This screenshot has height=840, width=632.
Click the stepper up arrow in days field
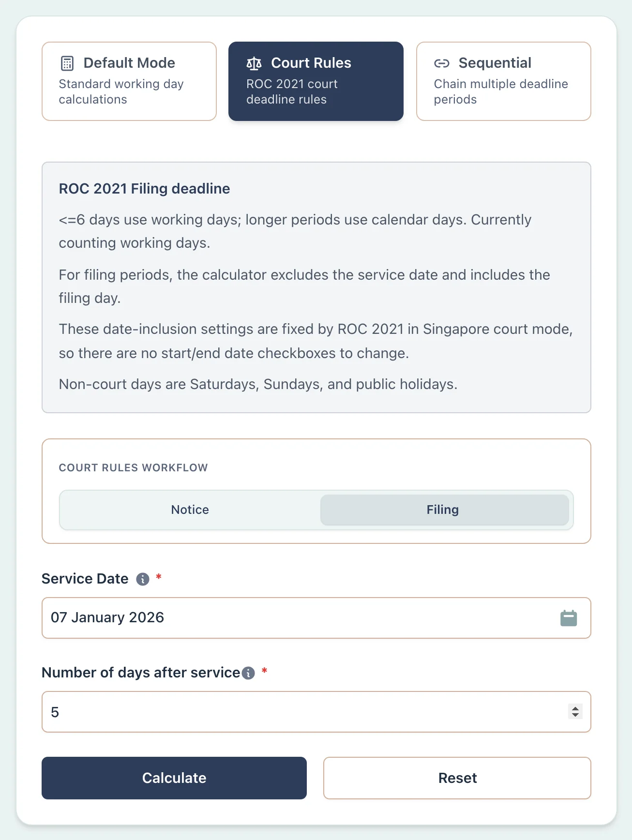tap(575, 708)
